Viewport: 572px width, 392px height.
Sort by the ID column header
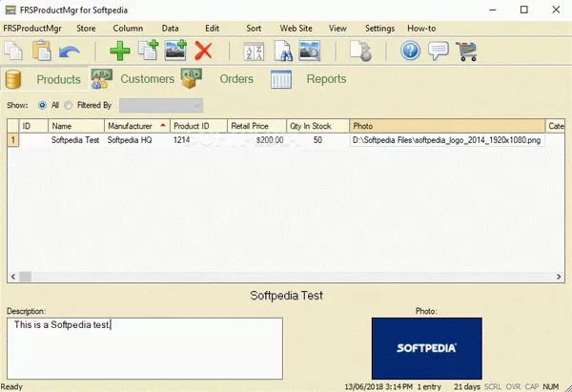[x=33, y=126]
